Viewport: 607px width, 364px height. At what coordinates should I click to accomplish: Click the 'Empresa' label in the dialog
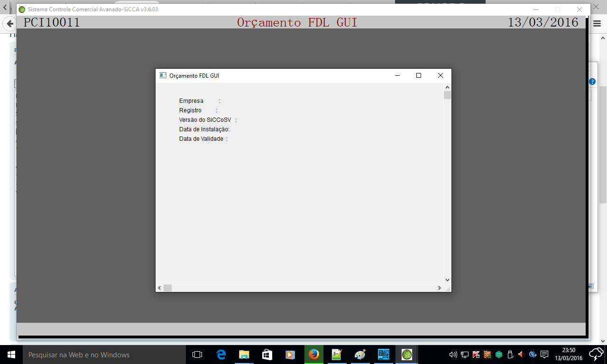point(191,101)
